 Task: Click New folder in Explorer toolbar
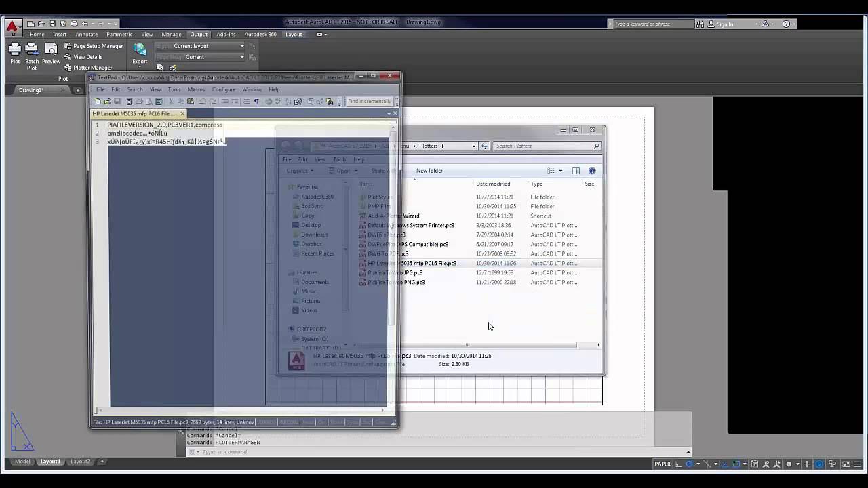[429, 171]
